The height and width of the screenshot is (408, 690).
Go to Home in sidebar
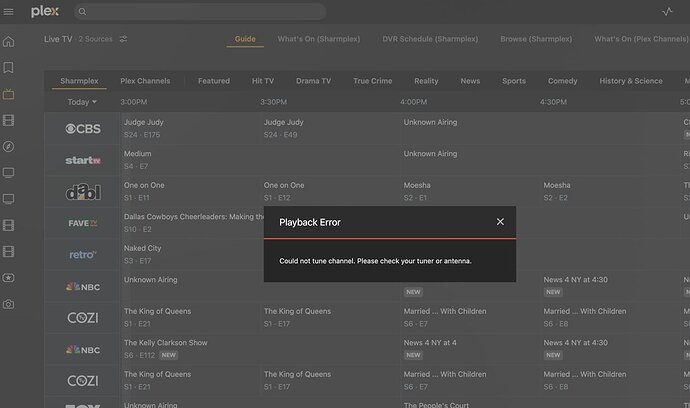point(8,42)
